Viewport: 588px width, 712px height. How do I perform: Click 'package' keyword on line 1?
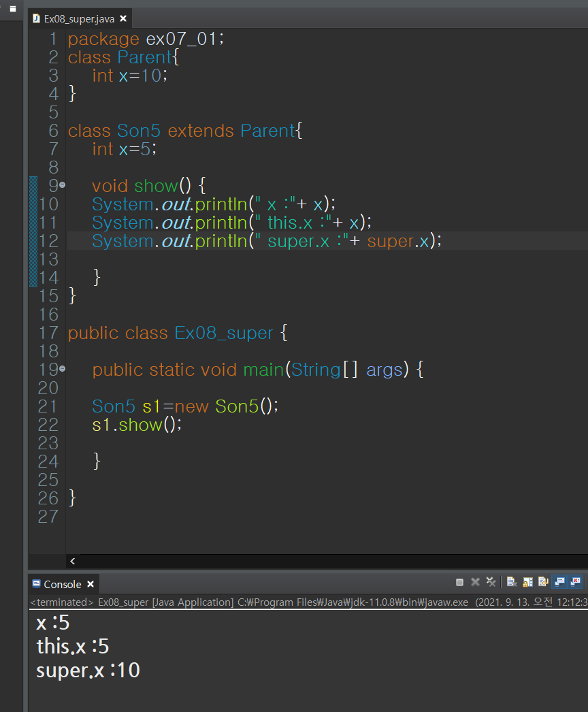(x=103, y=39)
